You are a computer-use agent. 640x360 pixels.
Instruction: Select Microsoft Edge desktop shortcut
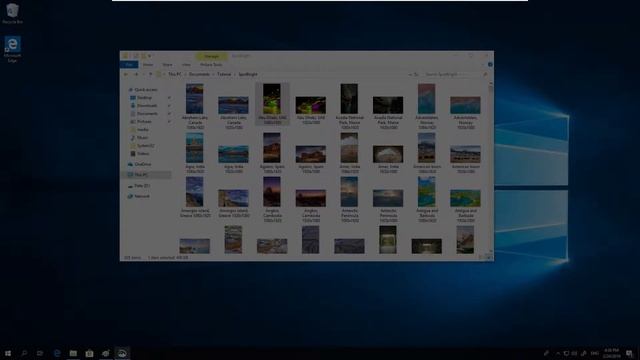[x=12, y=49]
